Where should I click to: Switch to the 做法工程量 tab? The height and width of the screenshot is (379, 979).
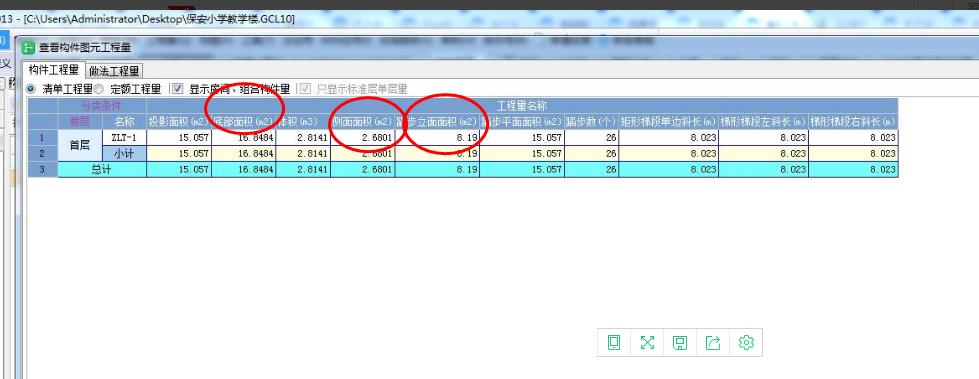click(114, 71)
